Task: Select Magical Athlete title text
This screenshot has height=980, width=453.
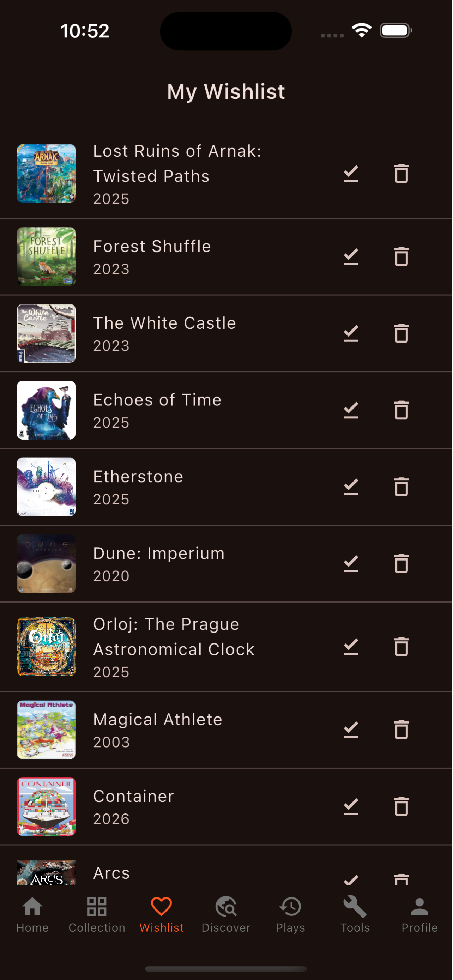Action: (158, 720)
